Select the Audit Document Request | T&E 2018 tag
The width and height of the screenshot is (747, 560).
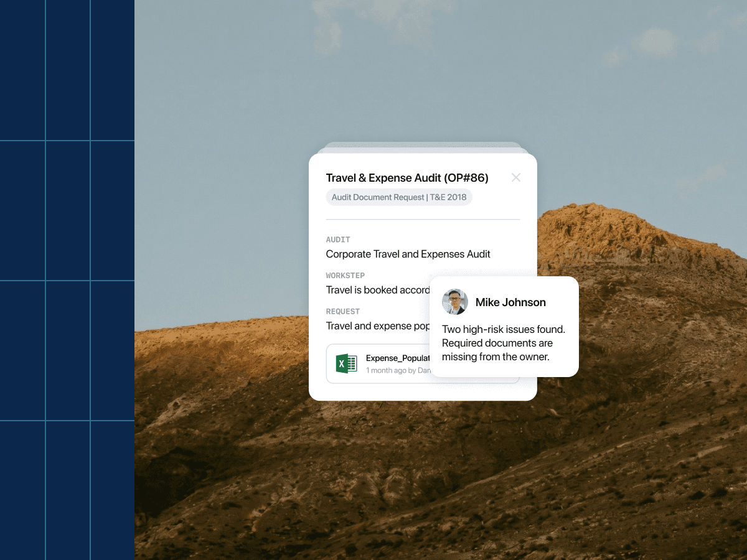[399, 197]
